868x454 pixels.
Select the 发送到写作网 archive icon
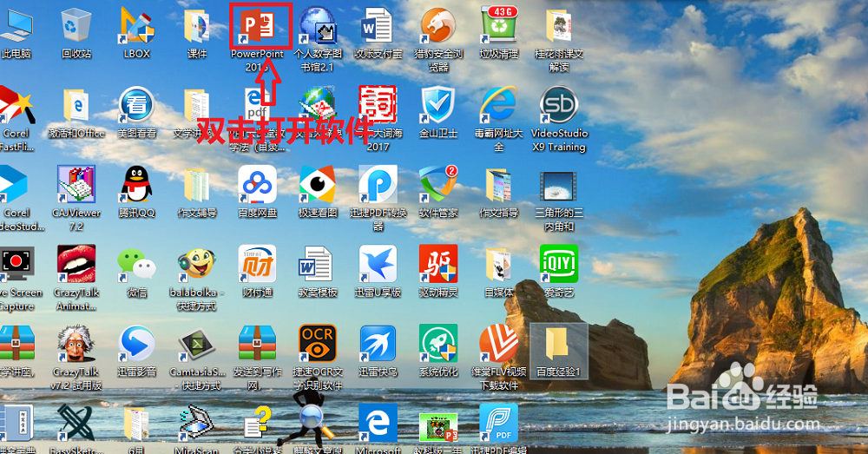[258, 344]
